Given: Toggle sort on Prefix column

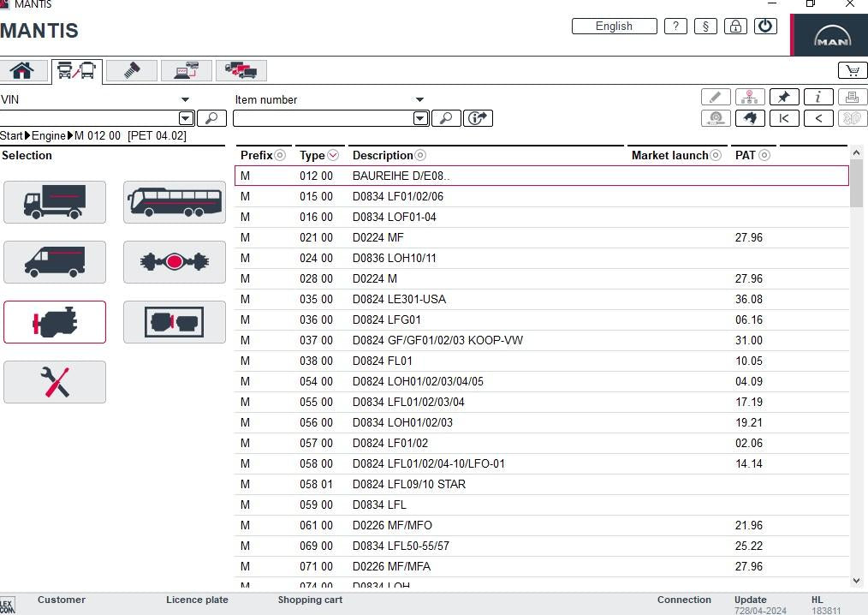Looking at the screenshot, I should point(280,155).
